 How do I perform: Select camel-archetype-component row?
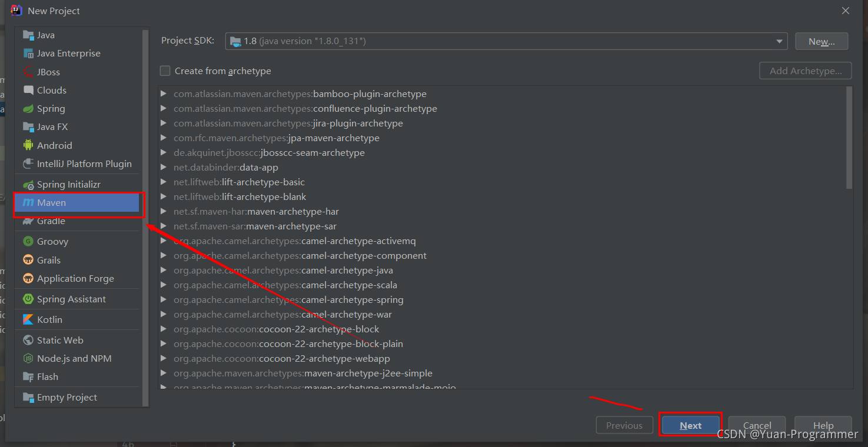pyautogui.click(x=502, y=255)
